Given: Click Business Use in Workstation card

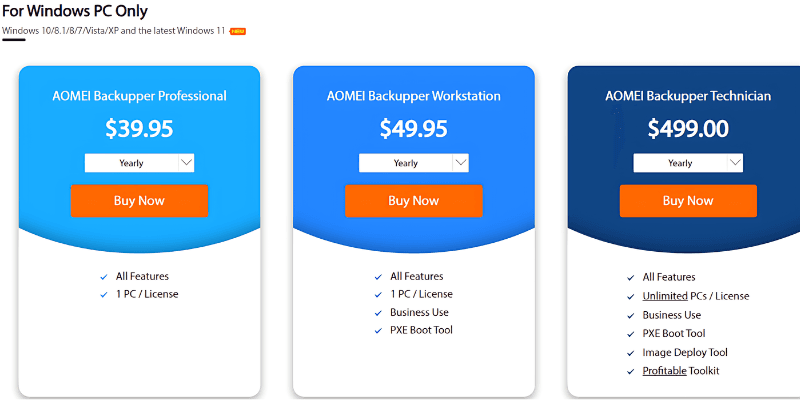Looking at the screenshot, I should click(x=419, y=312).
